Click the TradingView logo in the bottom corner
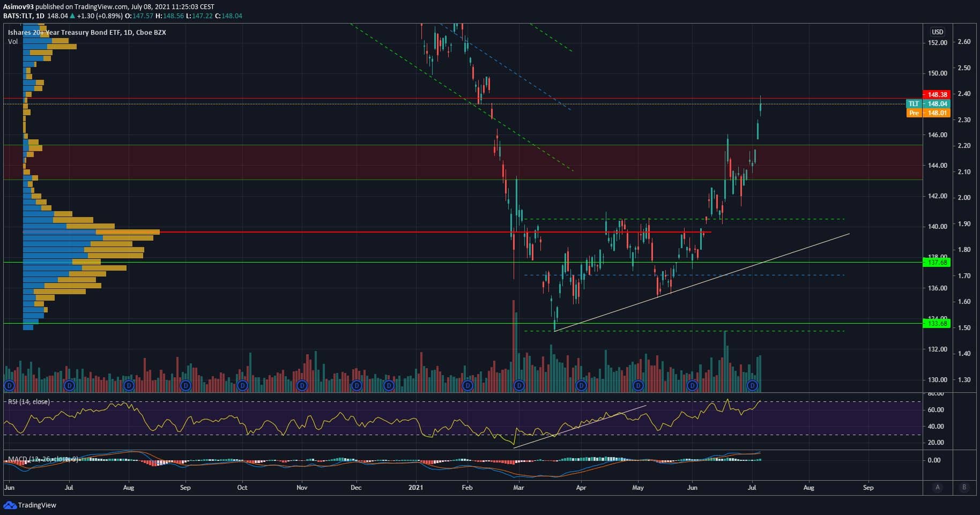This screenshot has width=980, height=515. click(30, 505)
